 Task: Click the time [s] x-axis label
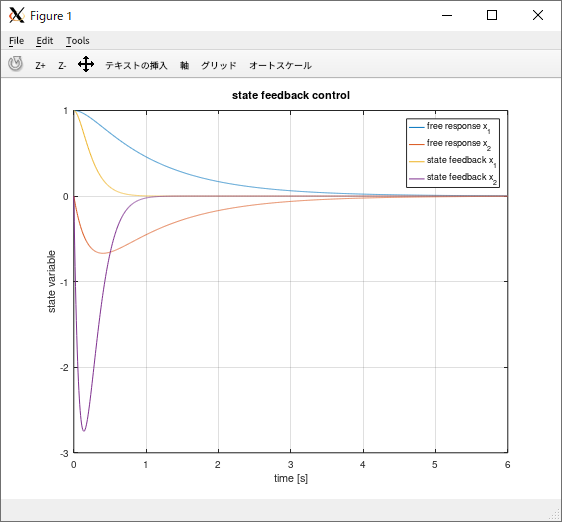coord(291,478)
